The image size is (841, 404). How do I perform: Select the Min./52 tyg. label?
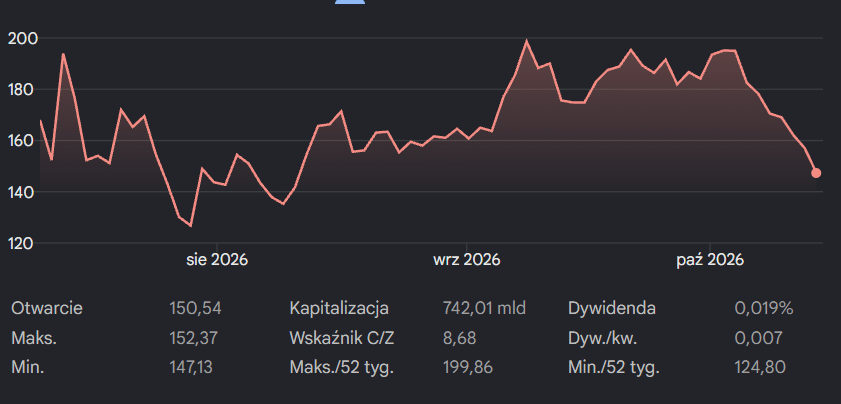coord(614,368)
